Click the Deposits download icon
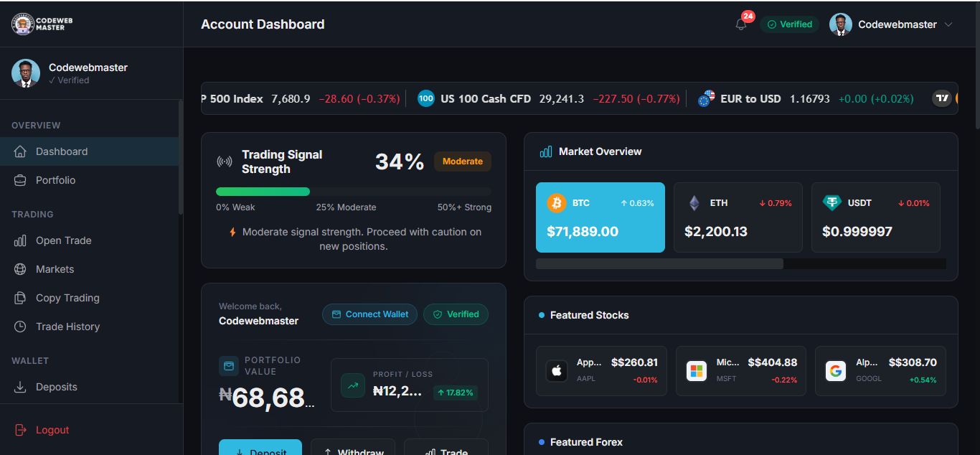Viewport: 980px width, 455px height. (x=21, y=387)
